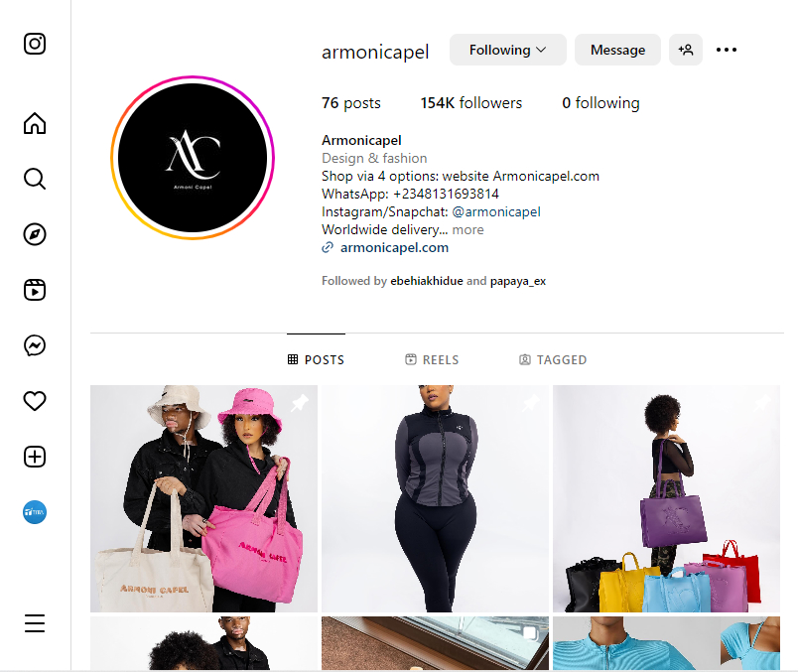View Notifications via the heart icon

pyautogui.click(x=35, y=401)
